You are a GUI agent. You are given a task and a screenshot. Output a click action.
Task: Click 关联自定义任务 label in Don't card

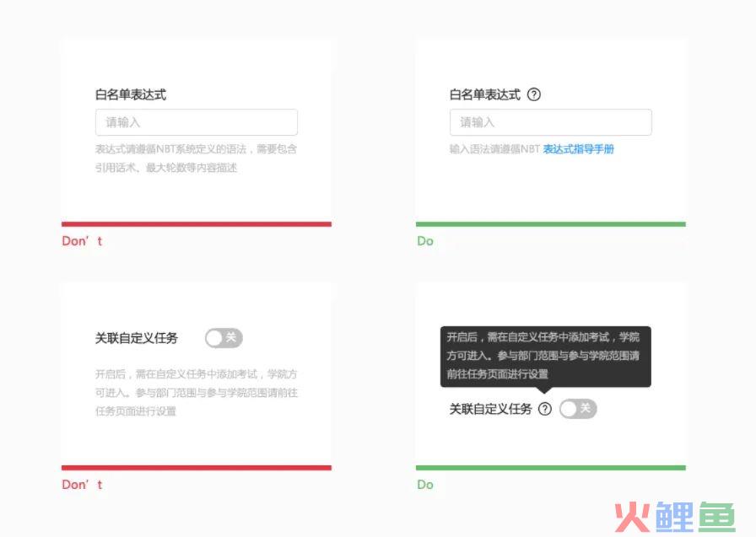pos(137,338)
